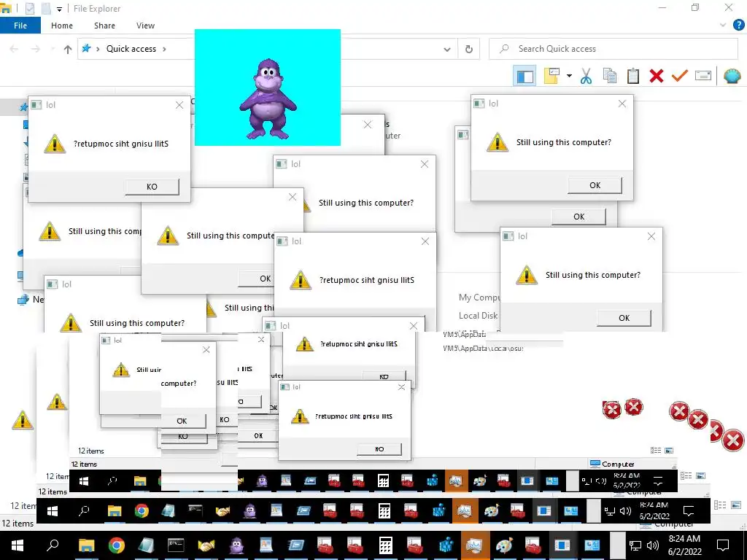Switch to the View ribbon tab

click(145, 26)
